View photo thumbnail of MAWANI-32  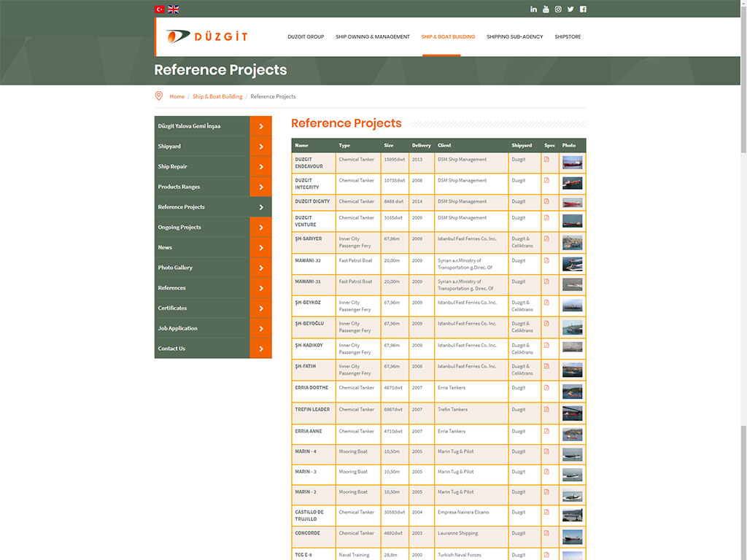(572, 264)
